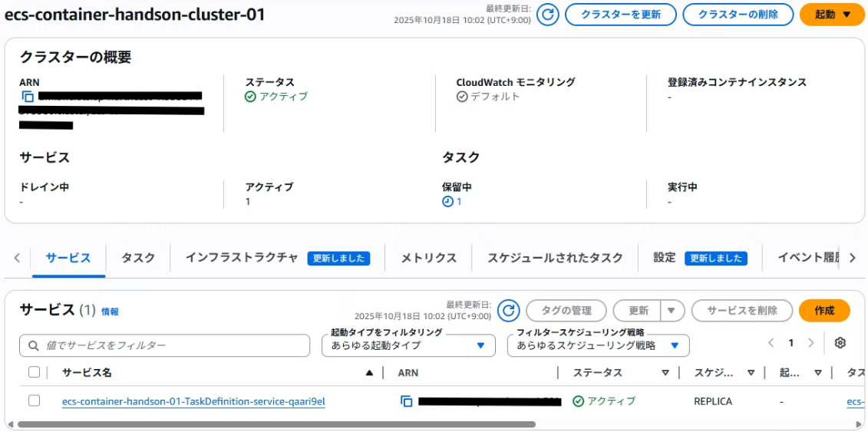This screenshot has width=868, height=432.
Task: Open the ecs-container-handson-01-TaskDefinition-service link
Action: pos(193,401)
